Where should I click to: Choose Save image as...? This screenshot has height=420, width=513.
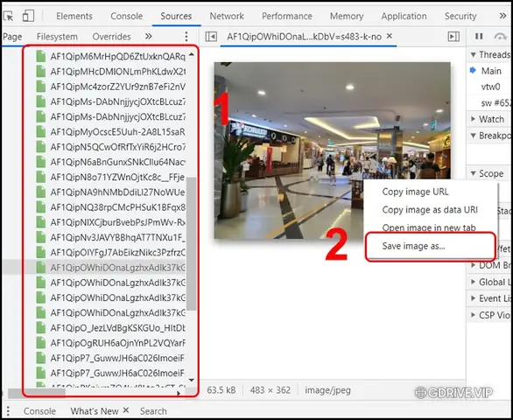coord(413,246)
